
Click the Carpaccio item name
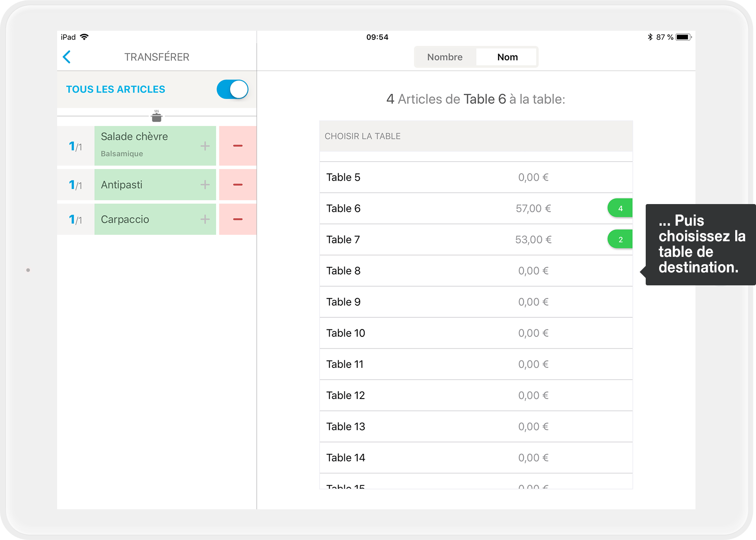[x=125, y=220]
